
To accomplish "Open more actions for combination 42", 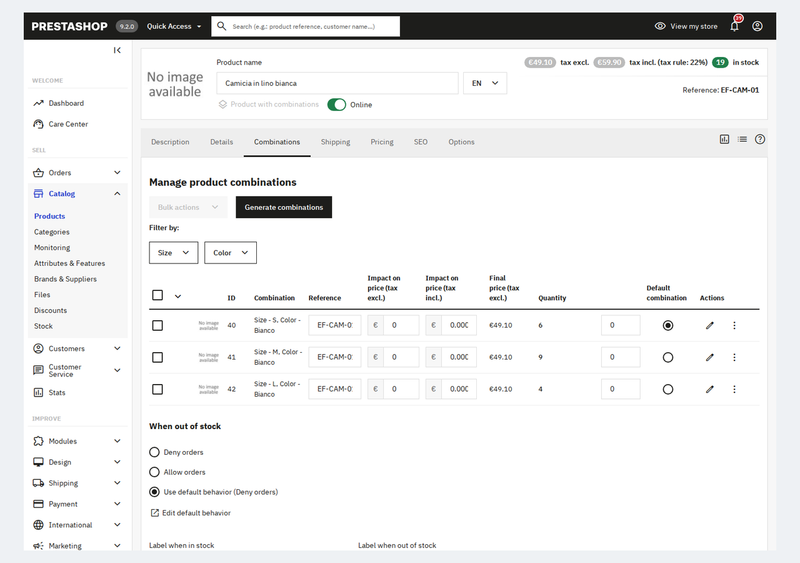I will (734, 389).
